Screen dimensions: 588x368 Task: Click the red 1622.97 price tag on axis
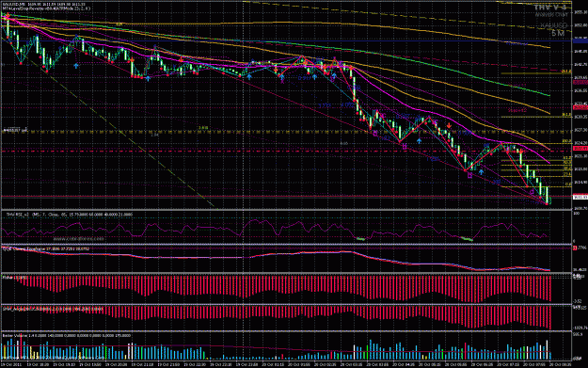(x=580, y=149)
